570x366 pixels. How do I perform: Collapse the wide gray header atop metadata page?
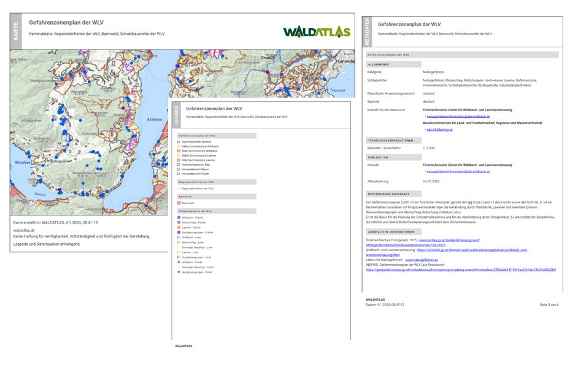tap(462, 55)
